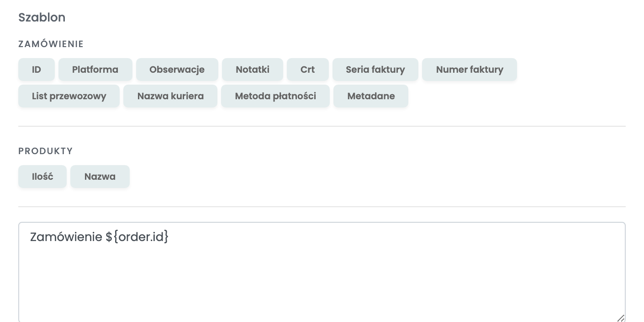Click the word Zamówienie inside the text area
Screen dimensions: 644x322
tap(66, 237)
